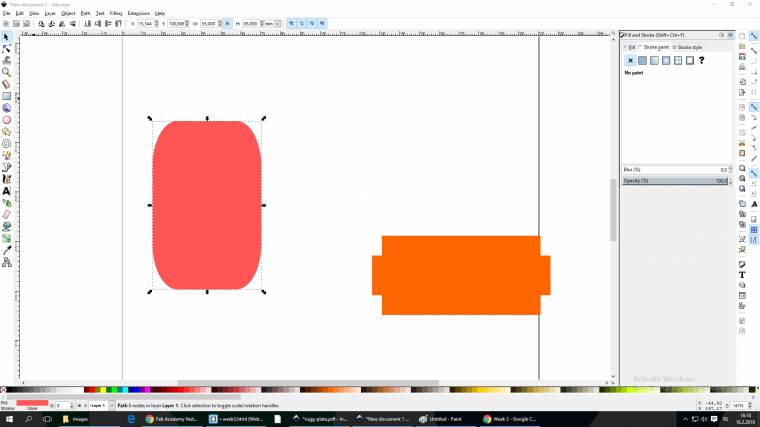Select the orange shape on canvas

(x=461, y=275)
